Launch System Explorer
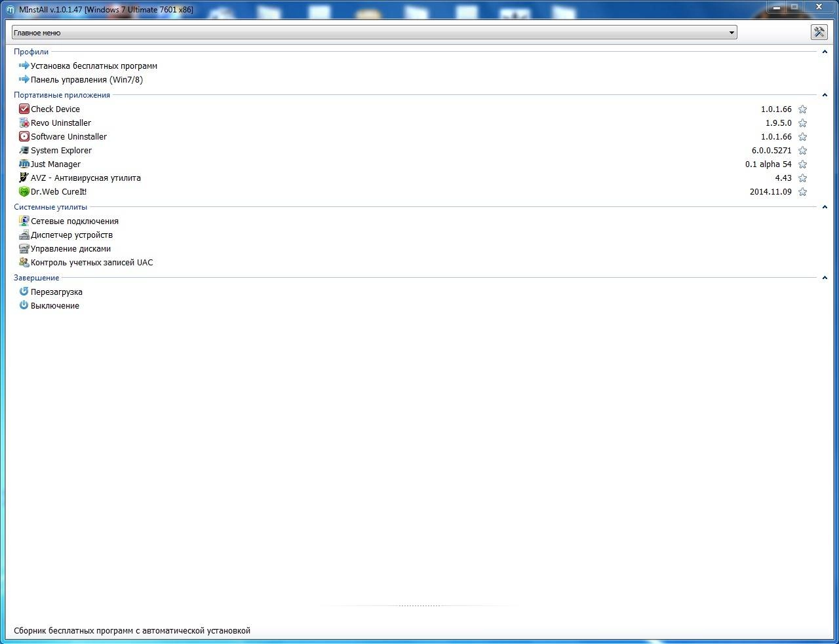Viewport: 839px width, 644px height. [x=61, y=150]
